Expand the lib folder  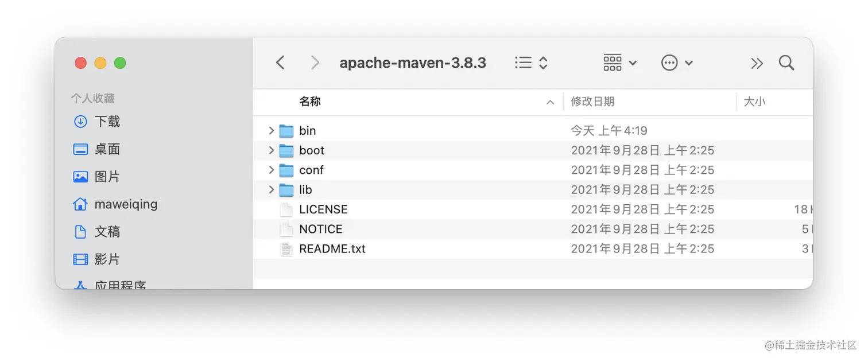pos(272,189)
